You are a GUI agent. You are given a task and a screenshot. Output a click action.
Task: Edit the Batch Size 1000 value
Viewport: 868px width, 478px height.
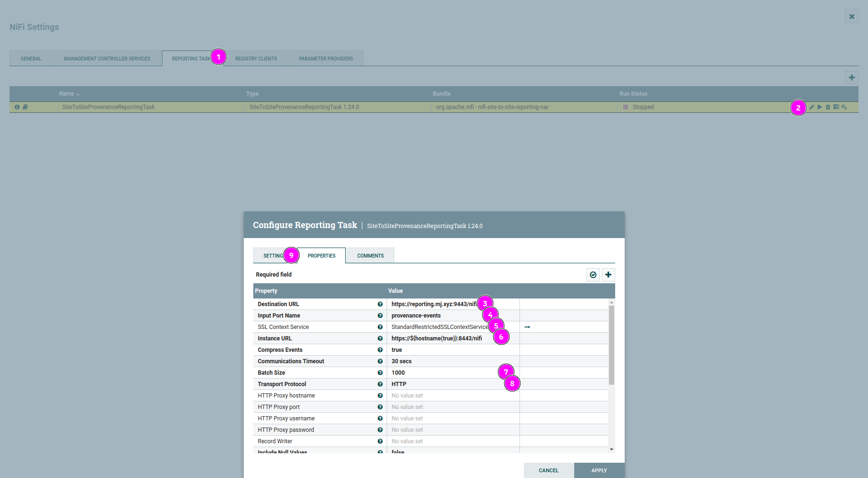pos(453,373)
